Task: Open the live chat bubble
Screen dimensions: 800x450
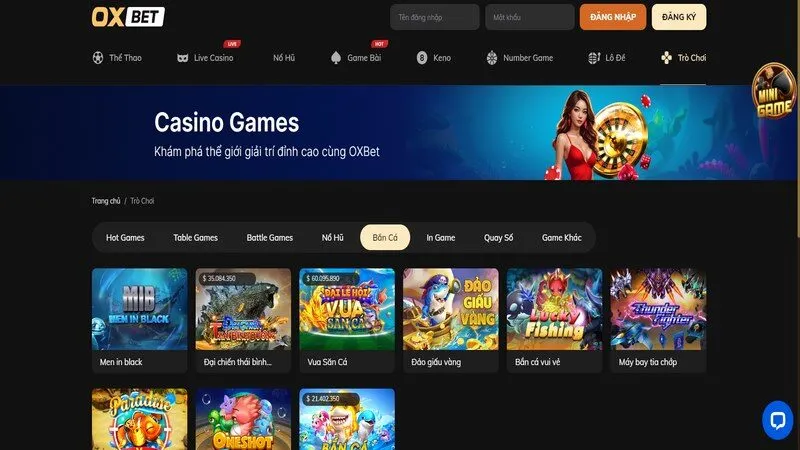Action: click(x=778, y=420)
